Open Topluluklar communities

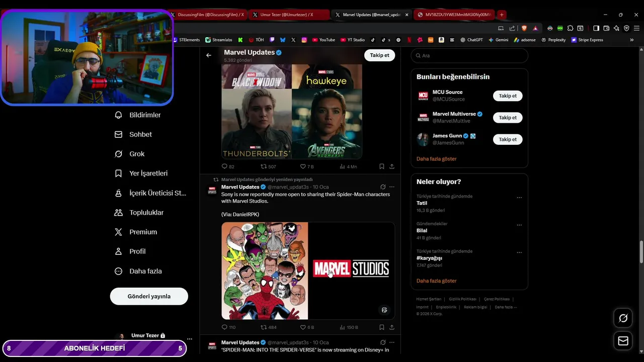click(139, 213)
